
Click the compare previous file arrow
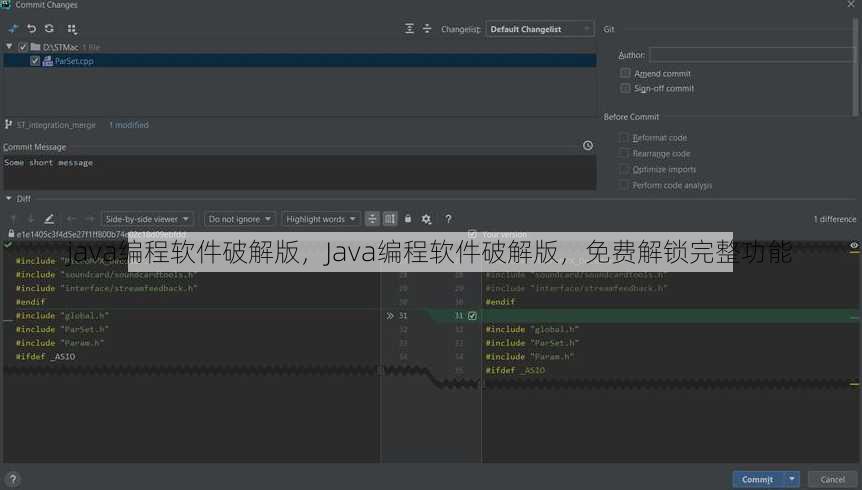[71, 219]
